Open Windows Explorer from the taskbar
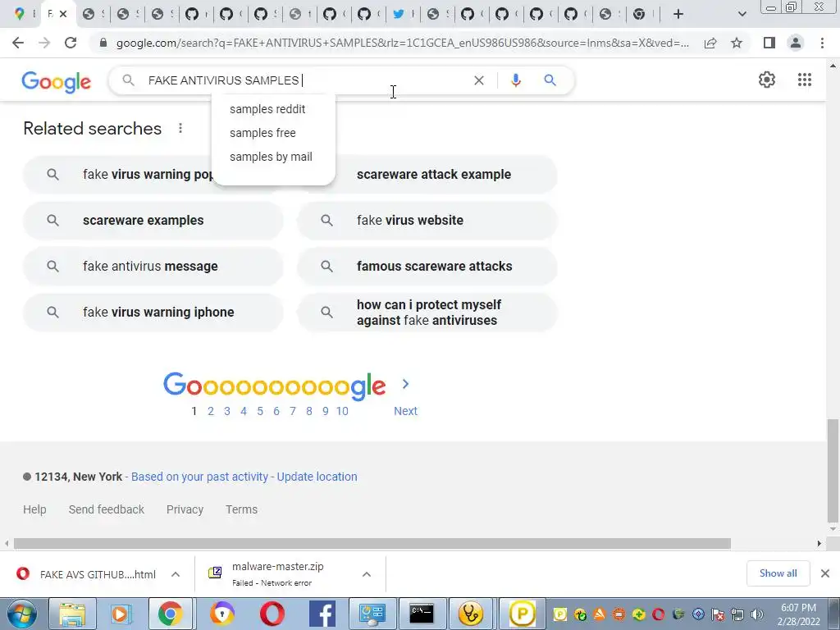840x630 pixels. [x=72, y=614]
